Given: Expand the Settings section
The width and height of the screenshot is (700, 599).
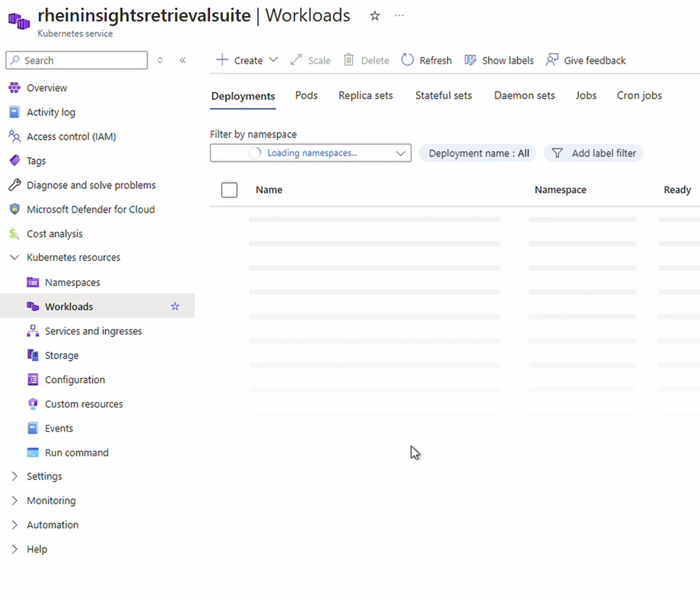Looking at the screenshot, I should point(15,476).
